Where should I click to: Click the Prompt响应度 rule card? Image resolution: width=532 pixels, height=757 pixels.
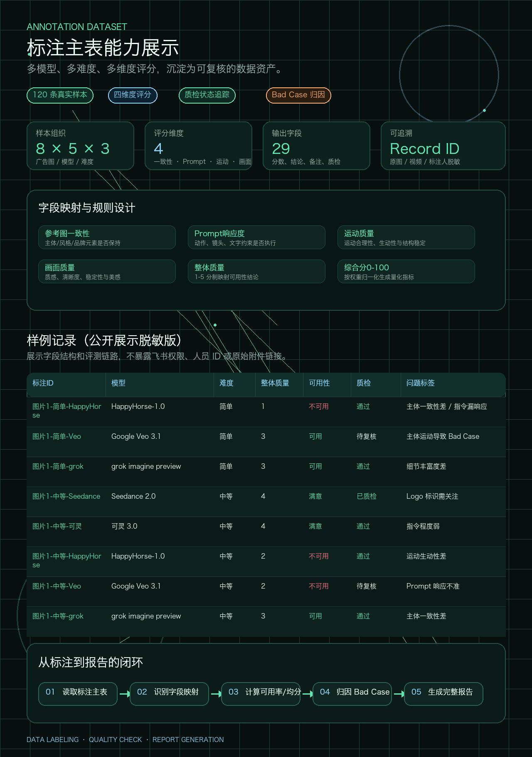256,237
